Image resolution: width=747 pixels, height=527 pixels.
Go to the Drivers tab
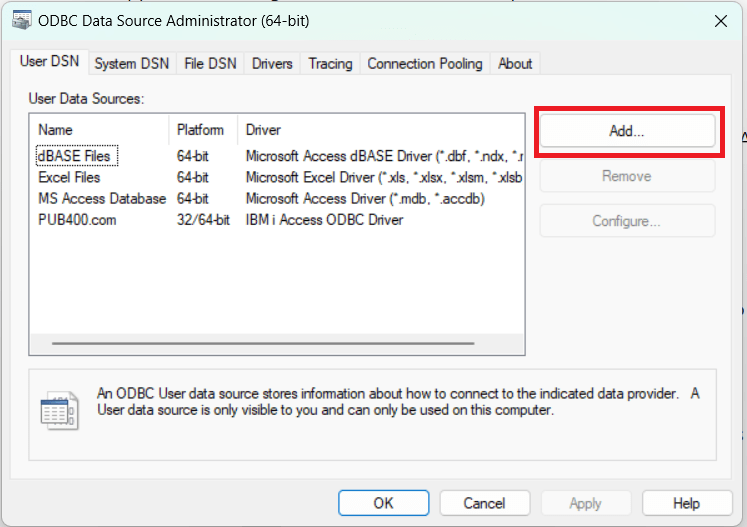tap(272, 63)
